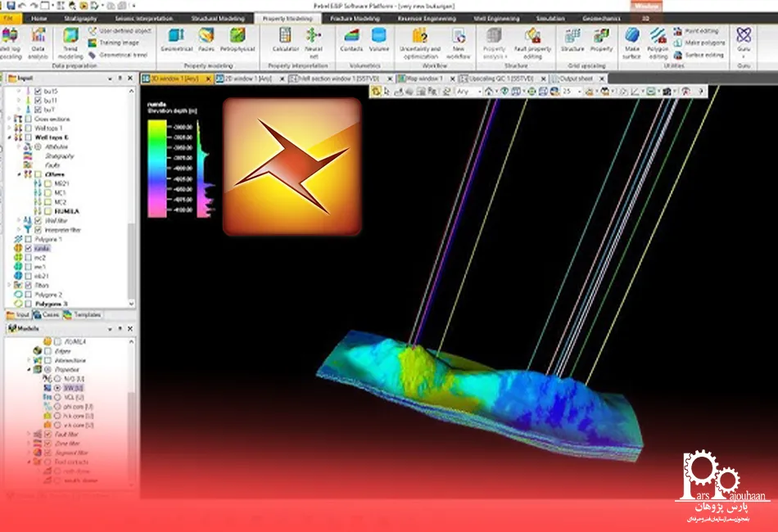Open Facies modeling icon

[x=207, y=39]
